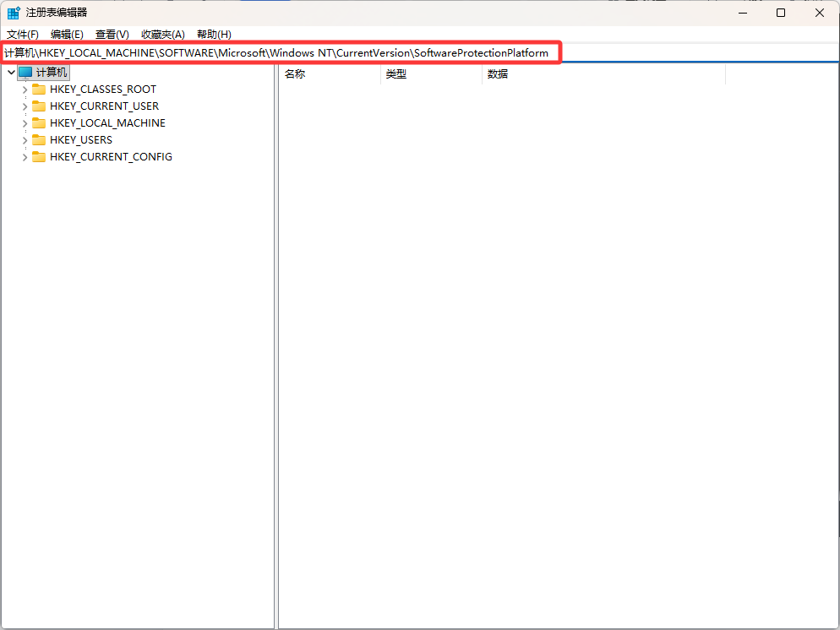Click the HKEY_USERS folder icon

pyautogui.click(x=39, y=140)
